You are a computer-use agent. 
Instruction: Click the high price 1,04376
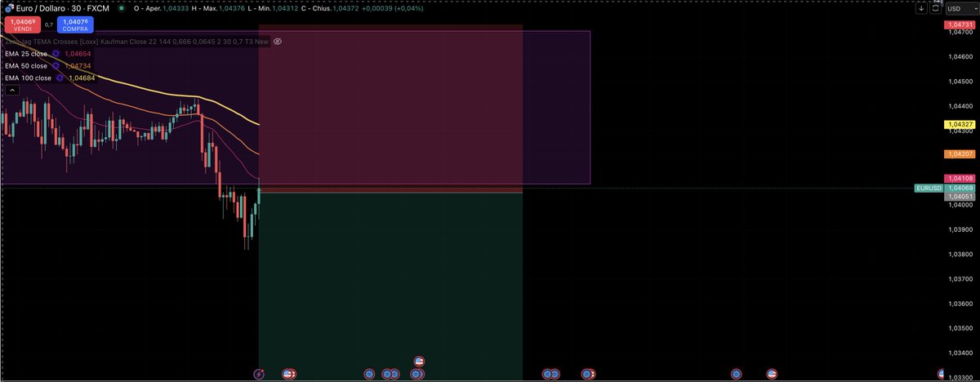click(233, 8)
